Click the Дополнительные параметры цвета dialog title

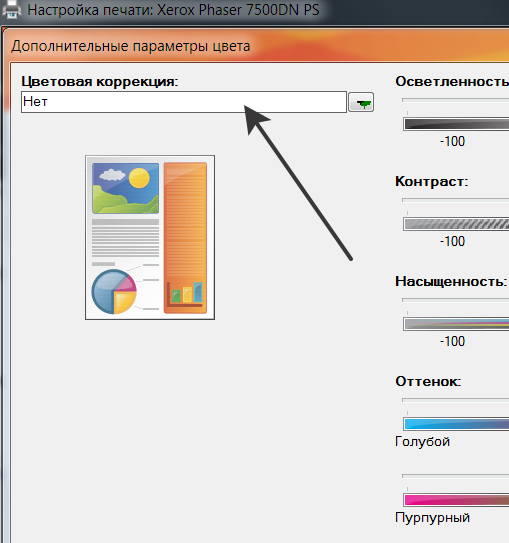tap(131, 46)
